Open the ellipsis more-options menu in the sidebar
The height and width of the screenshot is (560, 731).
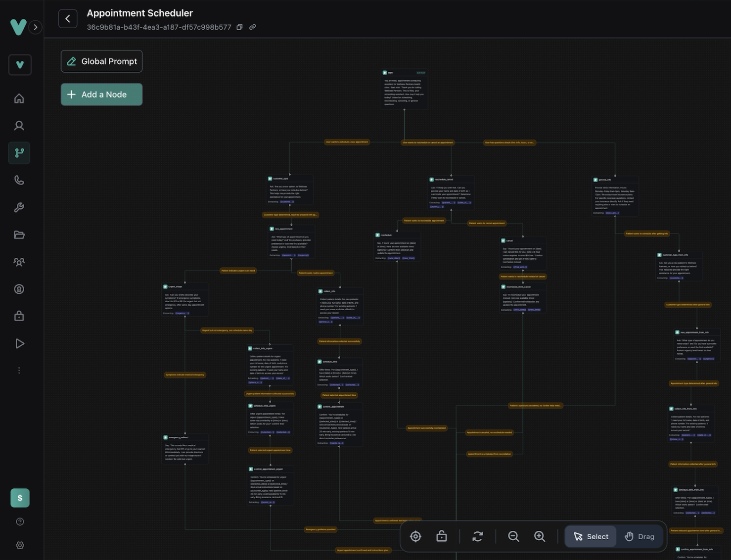point(19,370)
